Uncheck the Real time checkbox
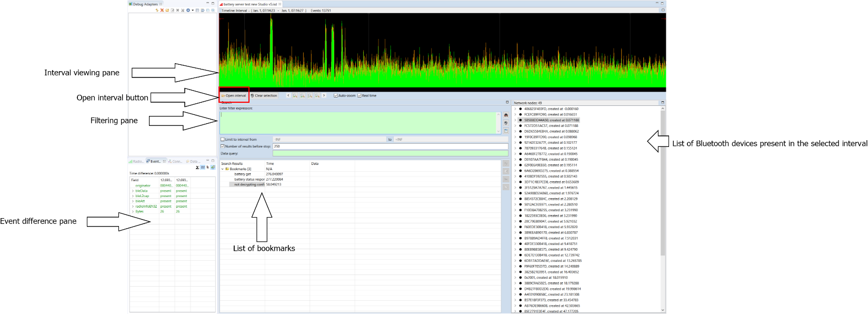The height and width of the screenshot is (314, 868). coord(360,96)
